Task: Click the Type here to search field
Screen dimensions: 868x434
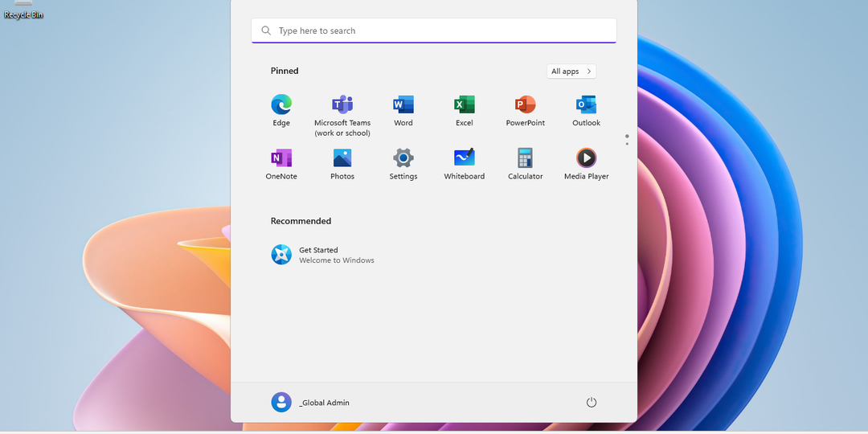Action: [434, 31]
